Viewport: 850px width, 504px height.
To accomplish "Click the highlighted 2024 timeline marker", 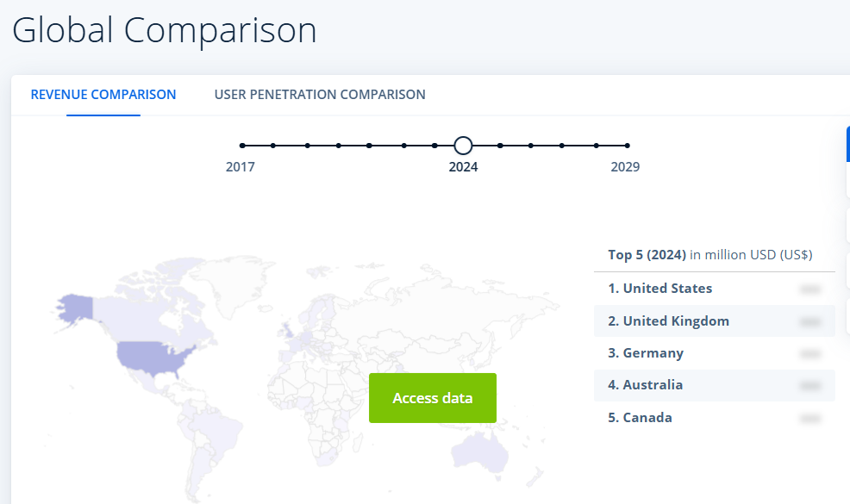I will [x=463, y=146].
